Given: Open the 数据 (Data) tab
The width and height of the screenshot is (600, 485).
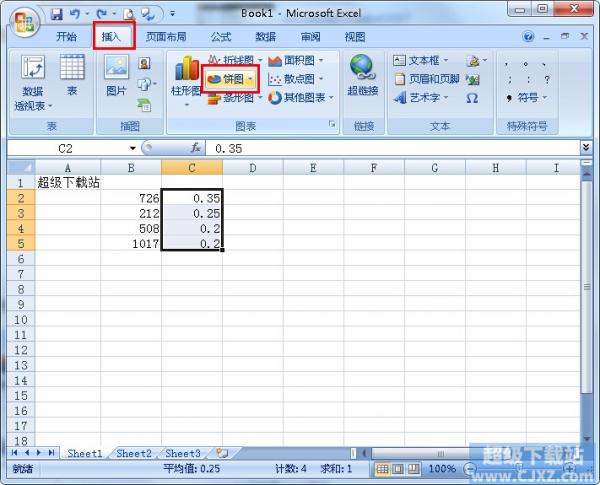Looking at the screenshot, I should [x=266, y=37].
